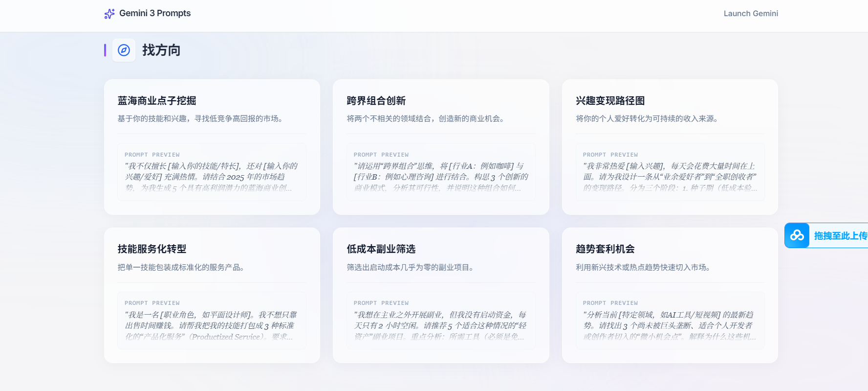Viewport: 868px width, 391px height.
Task: Click description 利用新兴技术或热点趋势快速切入市场。
Action: click(644, 268)
